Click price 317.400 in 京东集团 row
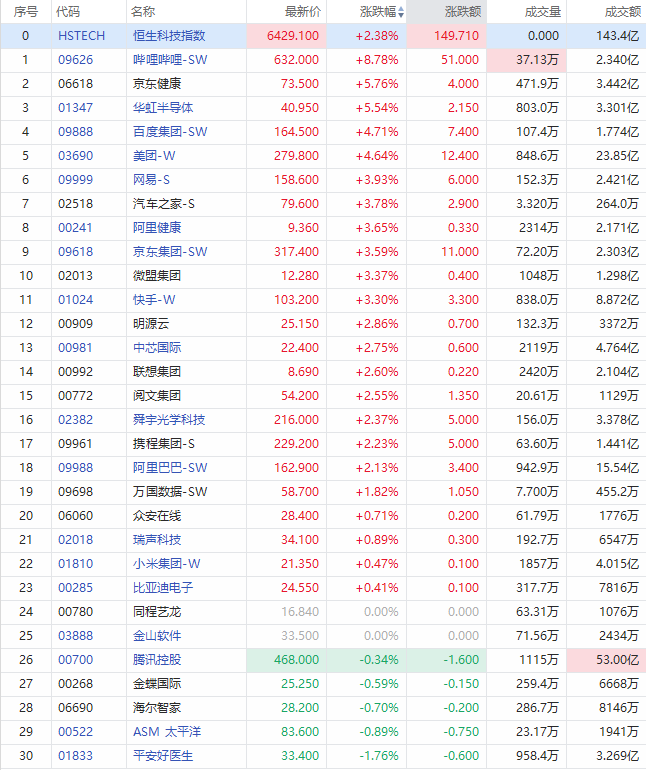The height and width of the screenshot is (770, 646). [x=296, y=252]
